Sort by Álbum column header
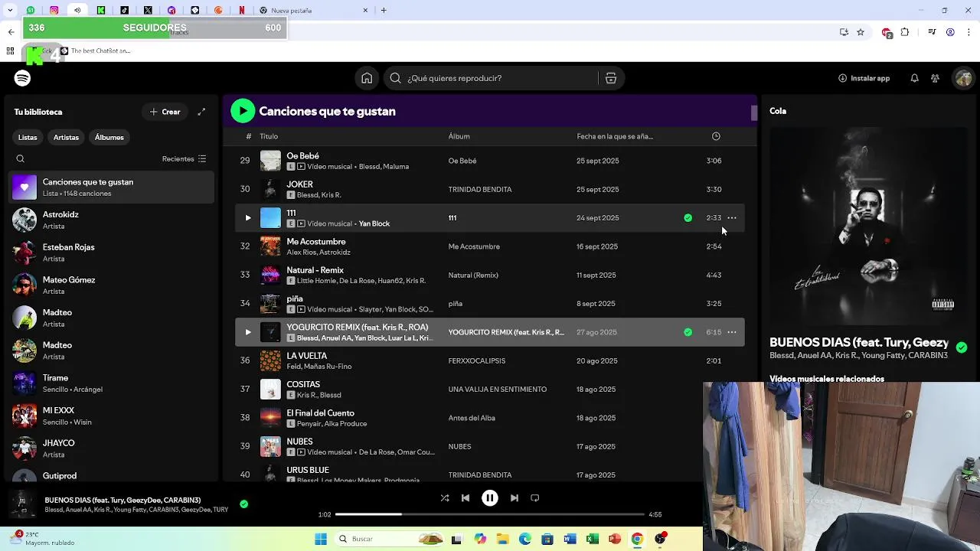The height and width of the screenshot is (551, 980). pyautogui.click(x=459, y=136)
